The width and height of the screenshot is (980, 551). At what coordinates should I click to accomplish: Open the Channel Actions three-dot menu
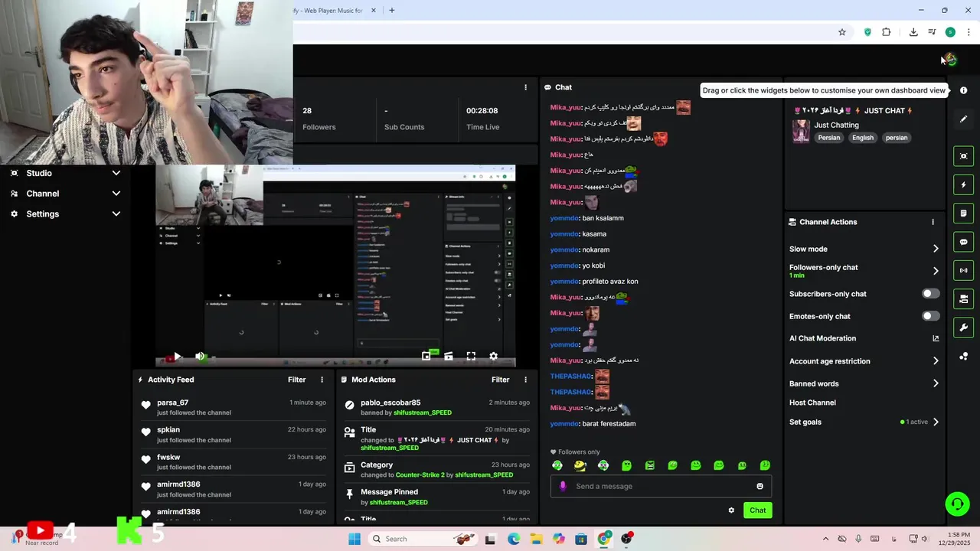click(x=933, y=222)
